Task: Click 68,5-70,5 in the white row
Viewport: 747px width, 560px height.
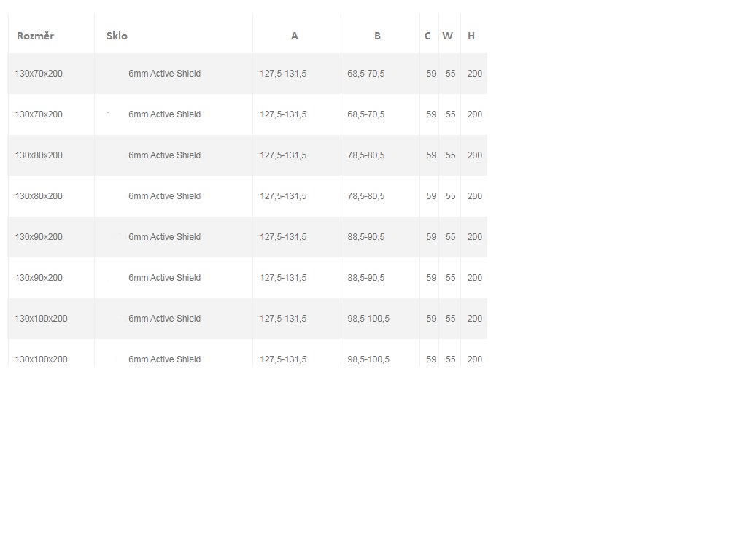Action: pyautogui.click(x=366, y=114)
